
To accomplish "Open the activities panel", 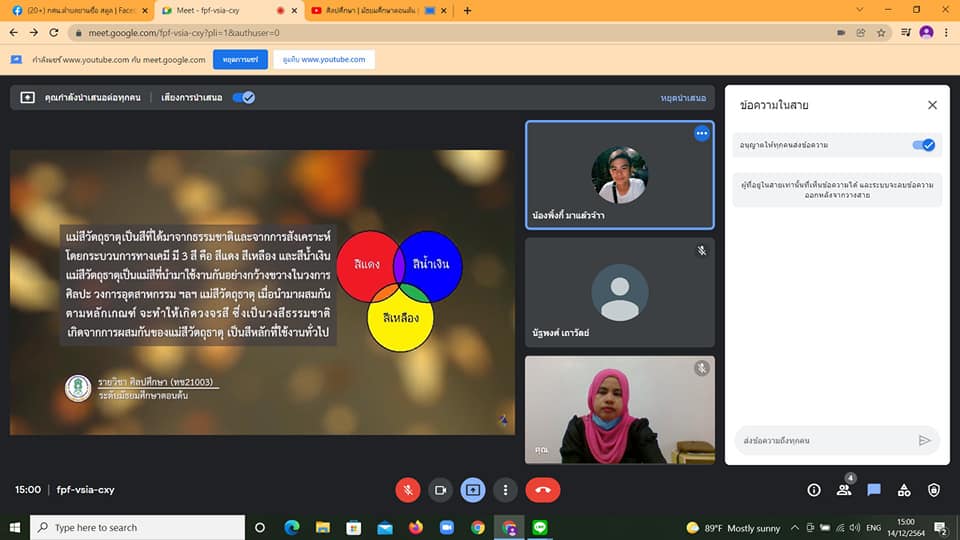I will 904,490.
